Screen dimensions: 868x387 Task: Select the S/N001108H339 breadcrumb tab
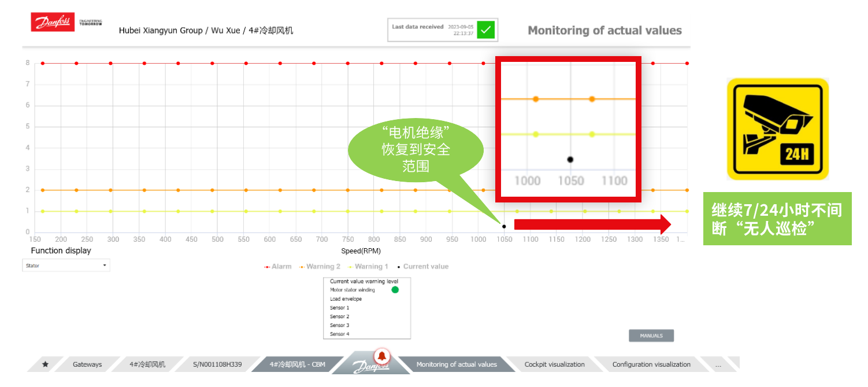tap(217, 364)
